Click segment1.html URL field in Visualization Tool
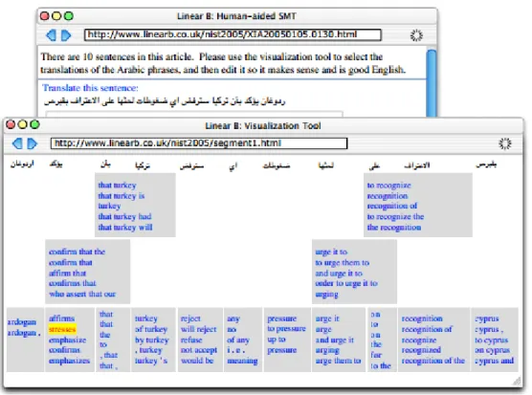This screenshot has width=532, height=395. (x=199, y=143)
